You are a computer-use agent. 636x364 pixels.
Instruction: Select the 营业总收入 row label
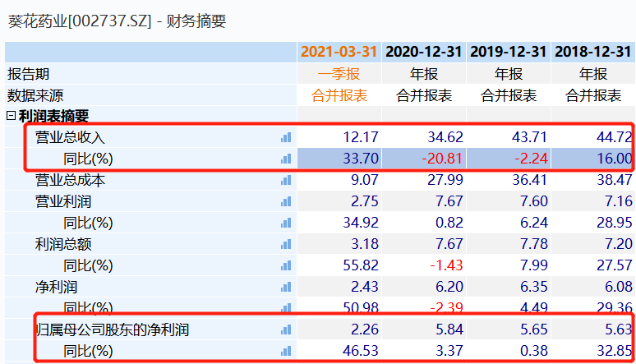pos(70,137)
